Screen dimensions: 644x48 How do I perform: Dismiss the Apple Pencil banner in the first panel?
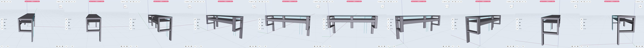(32, 2)
